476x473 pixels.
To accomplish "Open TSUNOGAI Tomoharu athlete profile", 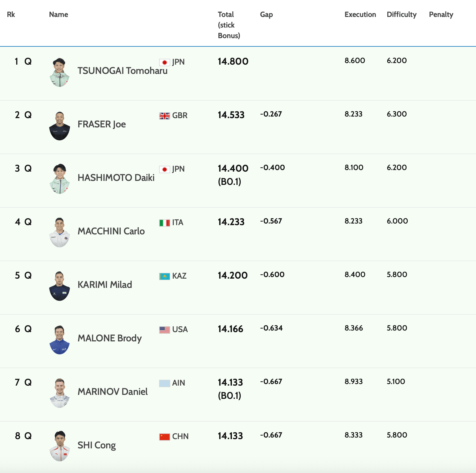I will click(122, 71).
